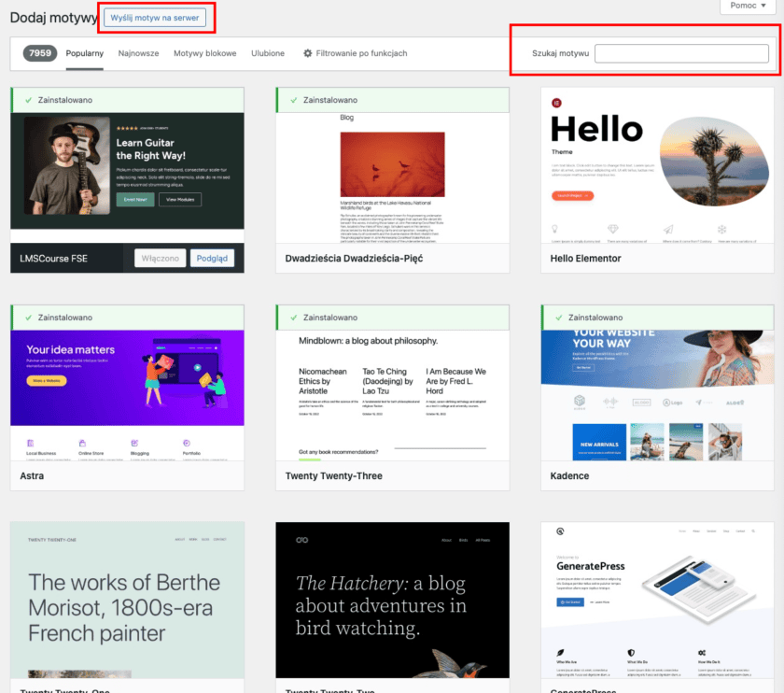Expand the Pomoc dropdown
The height and width of the screenshot is (693, 784).
(x=747, y=6)
